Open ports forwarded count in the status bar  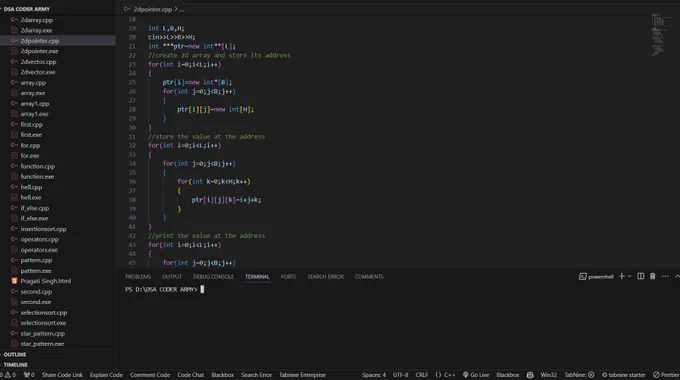[x=29, y=375]
